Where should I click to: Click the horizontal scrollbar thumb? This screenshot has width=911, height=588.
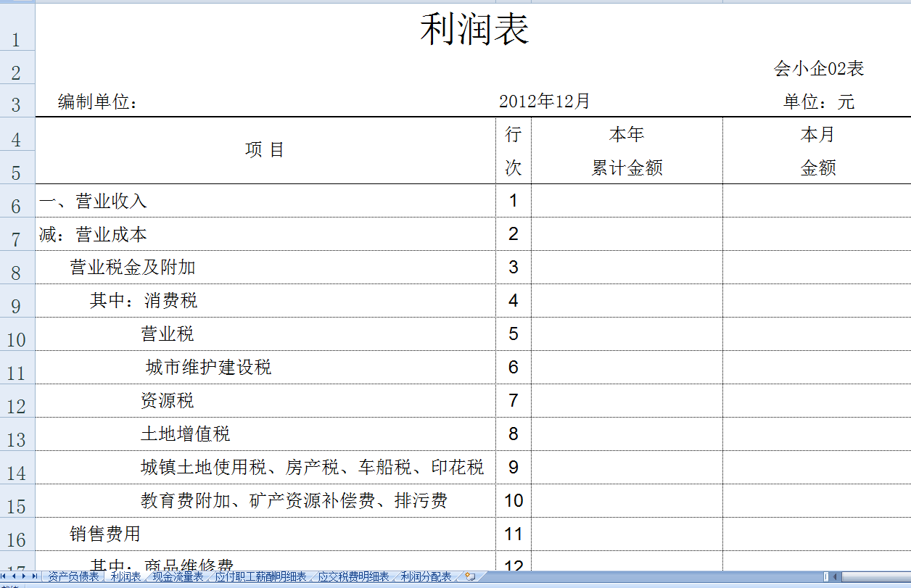pos(875,576)
